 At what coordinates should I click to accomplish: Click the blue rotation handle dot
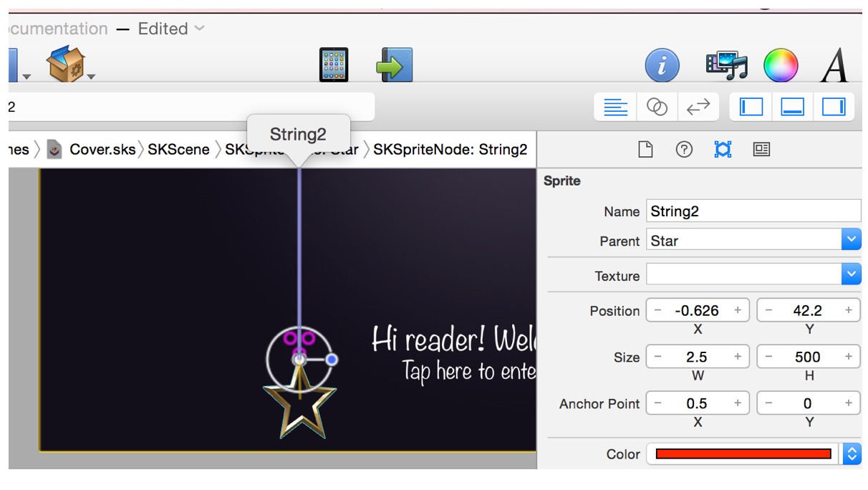tap(332, 359)
